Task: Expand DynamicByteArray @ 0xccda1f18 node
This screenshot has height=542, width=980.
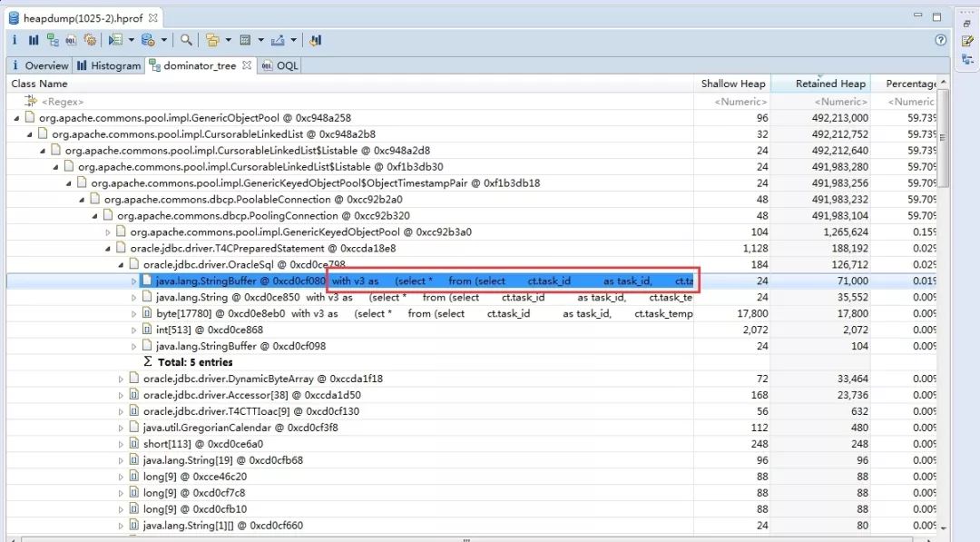Action: [x=122, y=379]
